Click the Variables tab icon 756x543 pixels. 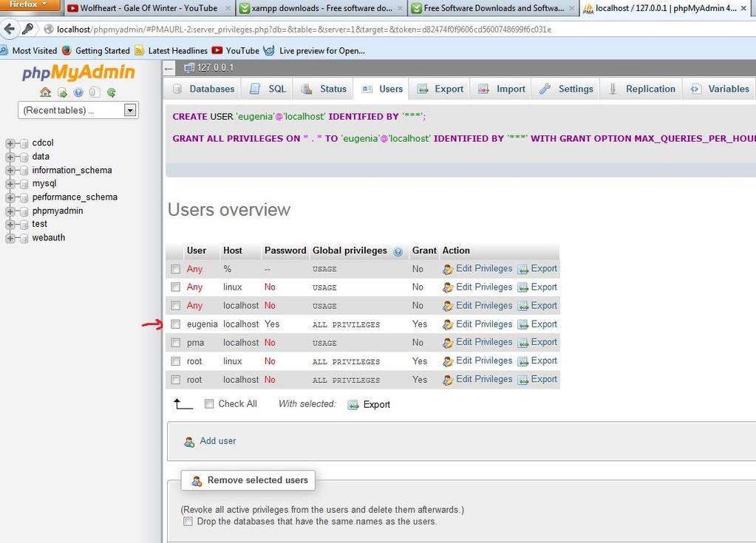click(695, 89)
